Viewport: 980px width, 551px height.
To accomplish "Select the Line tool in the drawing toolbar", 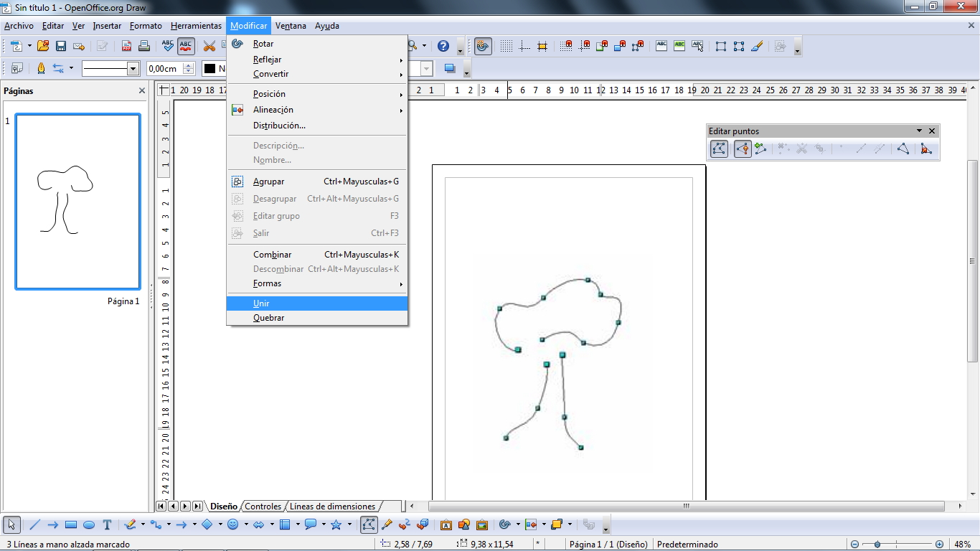I will click(x=34, y=524).
